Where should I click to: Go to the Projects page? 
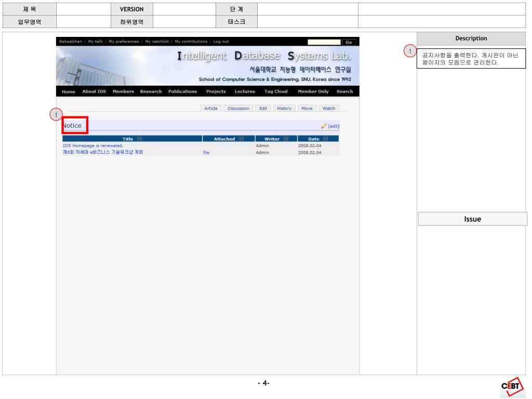(x=216, y=91)
